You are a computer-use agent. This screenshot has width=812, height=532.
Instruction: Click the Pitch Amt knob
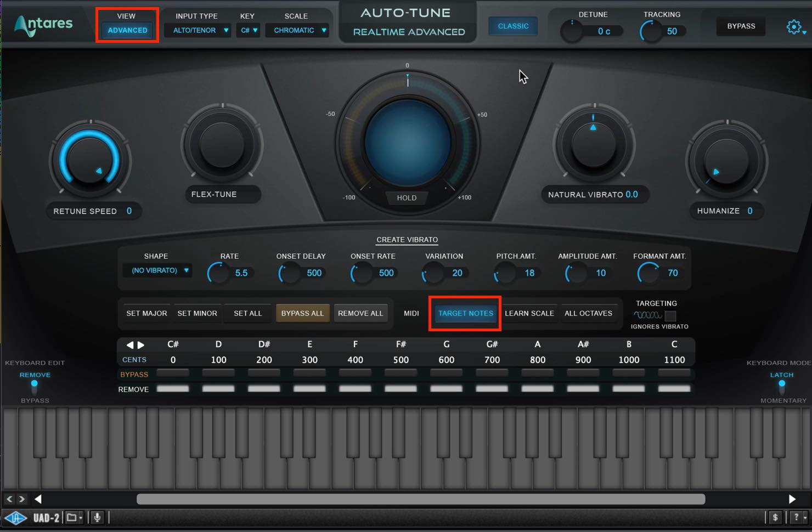pos(505,273)
